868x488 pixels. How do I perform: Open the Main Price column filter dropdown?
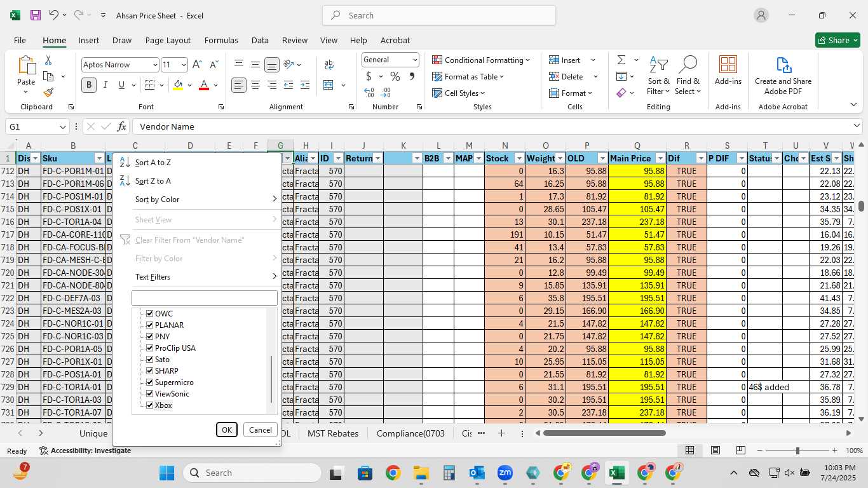click(x=660, y=158)
